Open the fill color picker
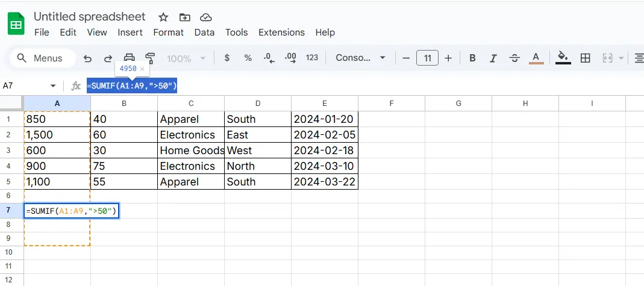 pos(563,58)
